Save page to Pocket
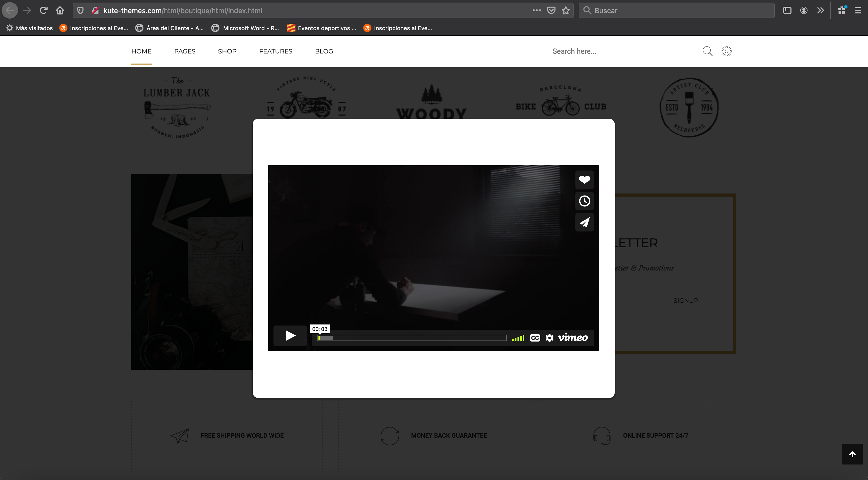The width and height of the screenshot is (868, 480). click(x=551, y=10)
